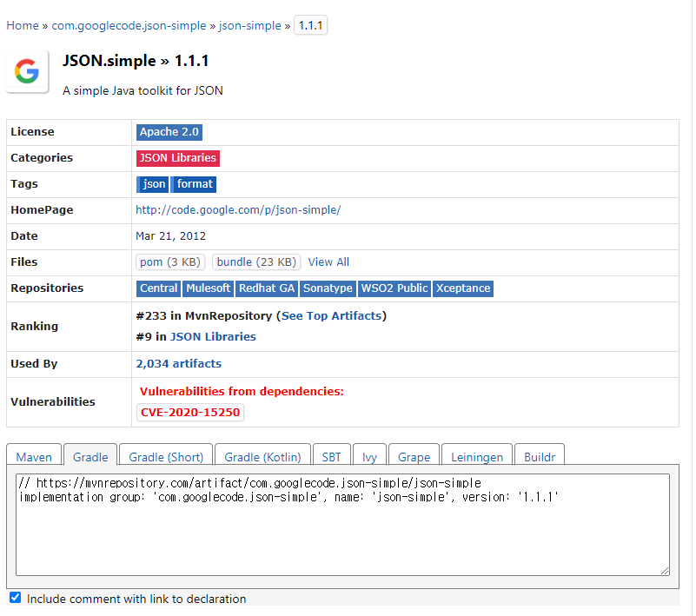Select the format tag
The image size is (696, 616).
[x=194, y=184]
